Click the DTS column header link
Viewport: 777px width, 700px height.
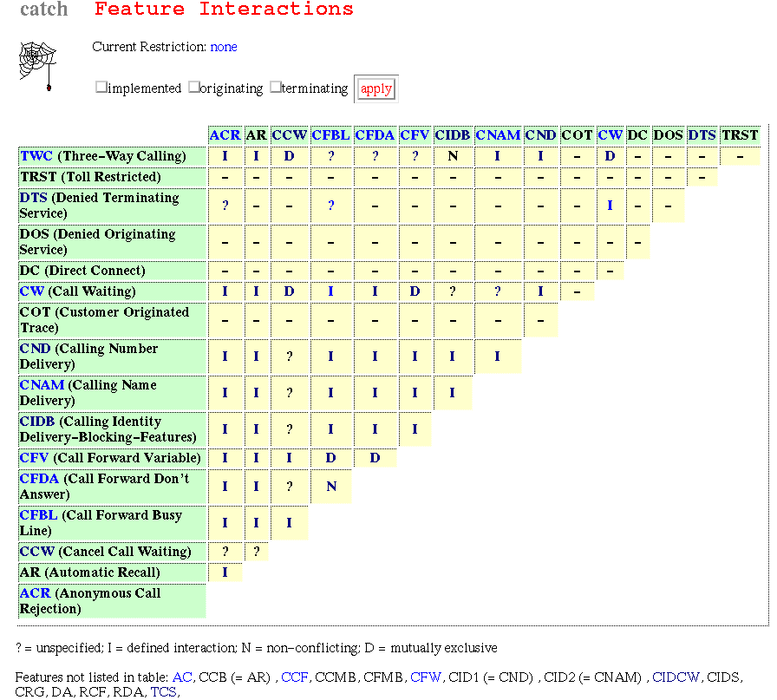pos(702,134)
